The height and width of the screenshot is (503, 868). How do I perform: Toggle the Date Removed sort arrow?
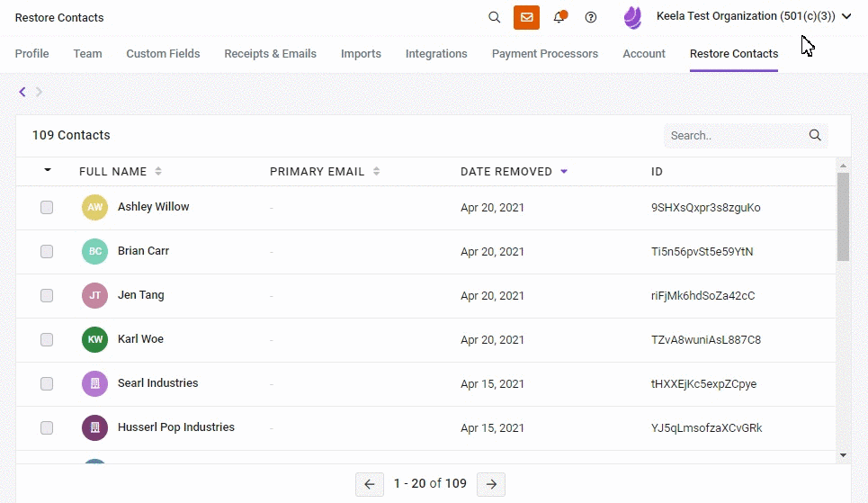click(x=564, y=171)
